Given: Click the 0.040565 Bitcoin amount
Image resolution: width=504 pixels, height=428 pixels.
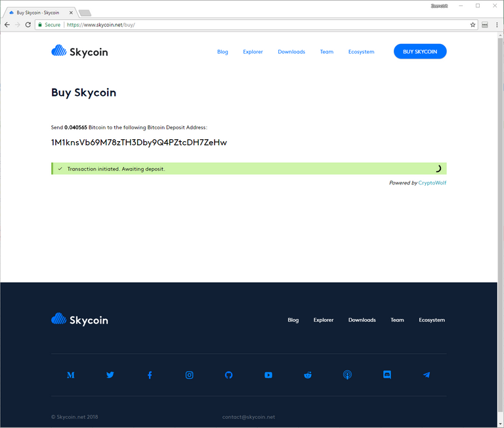Looking at the screenshot, I should tap(75, 127).
